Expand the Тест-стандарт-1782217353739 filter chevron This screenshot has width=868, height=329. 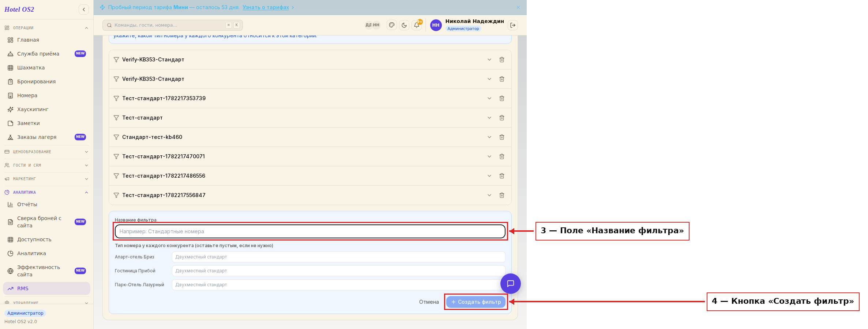pos(489,98)
